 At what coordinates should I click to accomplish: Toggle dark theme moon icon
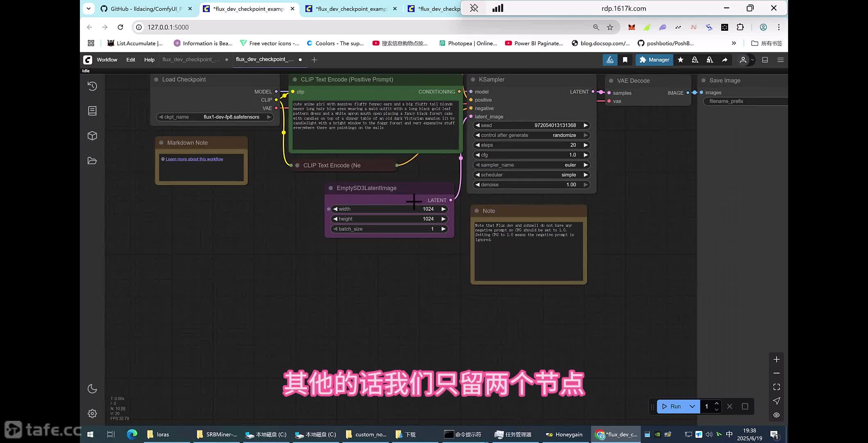tap(92, 389)
